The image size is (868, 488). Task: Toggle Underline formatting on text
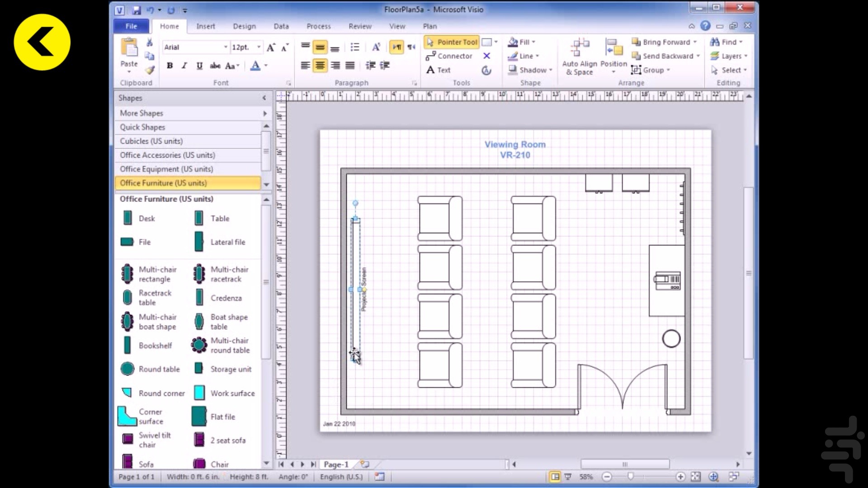pos(199,66)
